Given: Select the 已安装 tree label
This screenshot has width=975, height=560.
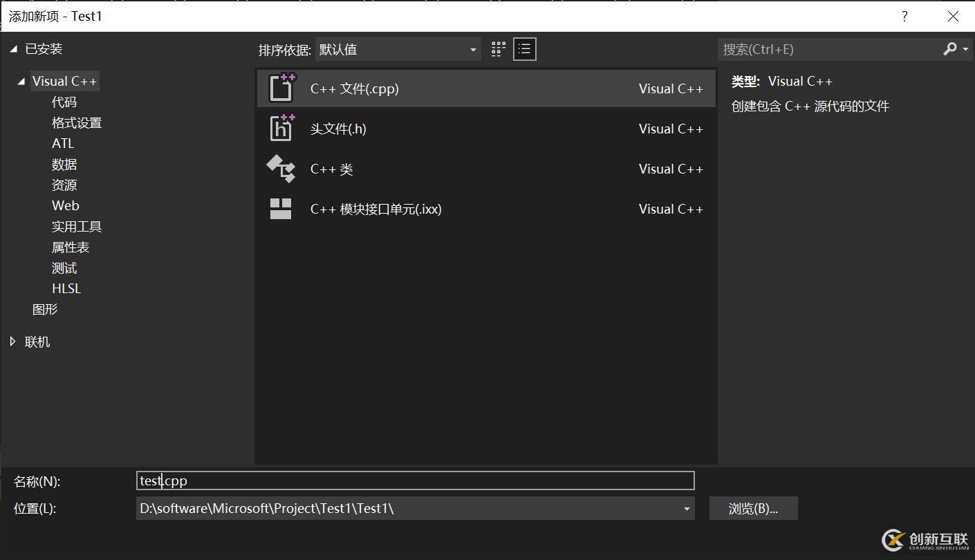Looking at the screenshot, I should [44, 49].
